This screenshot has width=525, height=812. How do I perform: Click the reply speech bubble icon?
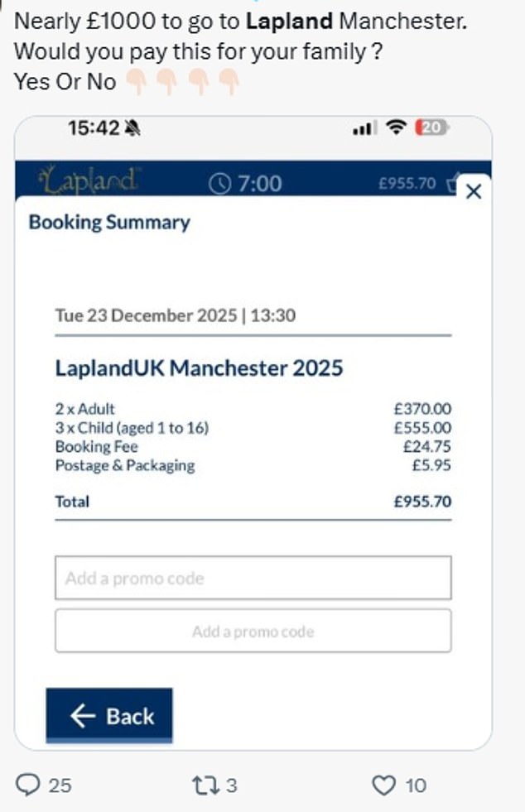29,784
